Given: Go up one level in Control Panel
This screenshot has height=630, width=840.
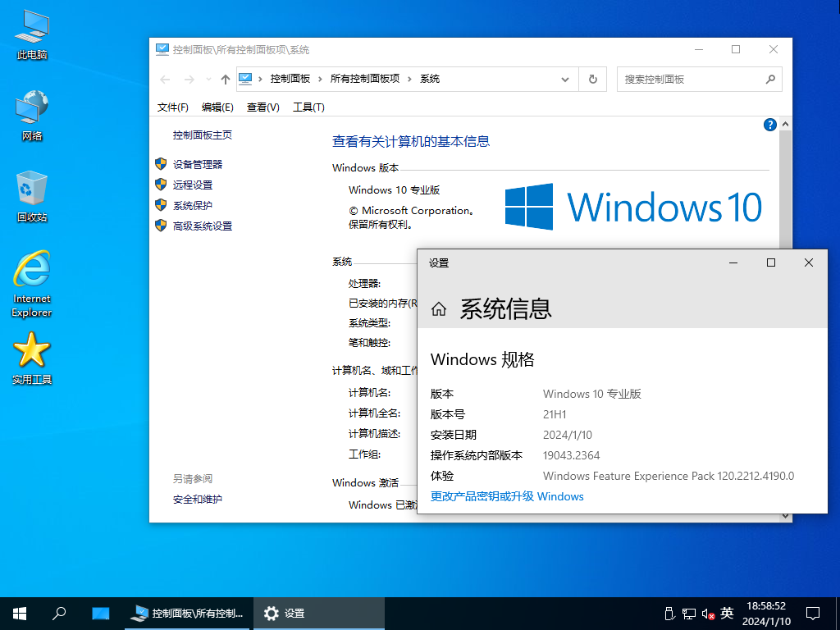Looking at the screenshot, I should click(x=226, y=80).
